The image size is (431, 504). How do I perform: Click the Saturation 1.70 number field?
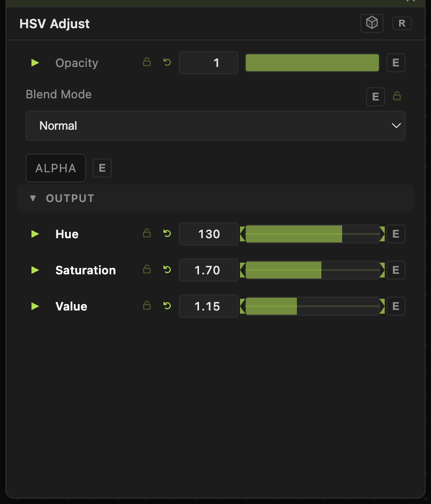click(209, 270)
